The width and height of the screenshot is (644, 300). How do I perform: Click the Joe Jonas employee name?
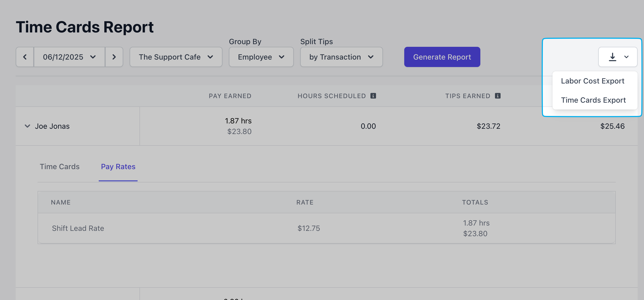tap(52, 126)
